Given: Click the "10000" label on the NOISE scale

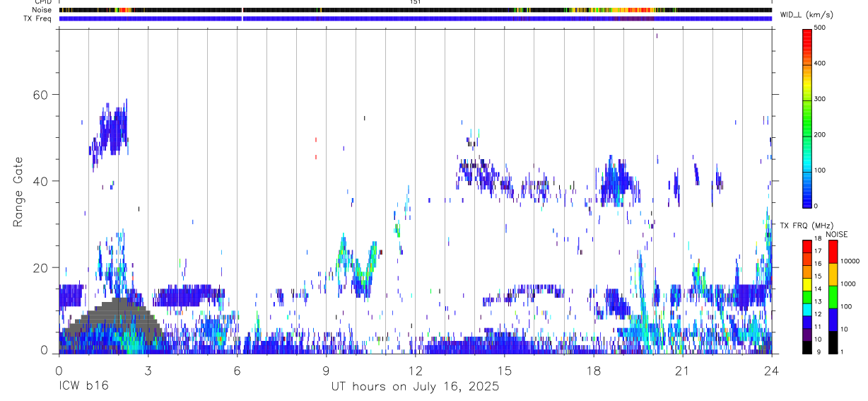Looking at the screenshot, I should (850, 262).
